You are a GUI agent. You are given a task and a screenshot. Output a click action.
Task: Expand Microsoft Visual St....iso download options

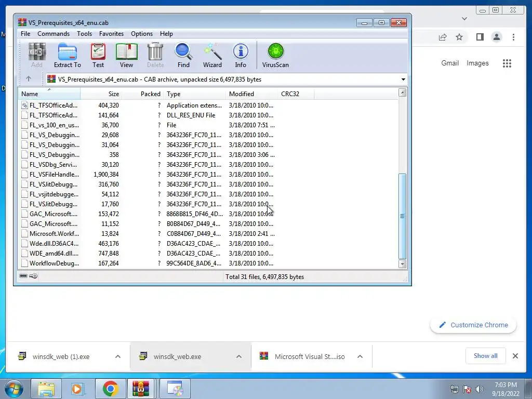(360, 356)
